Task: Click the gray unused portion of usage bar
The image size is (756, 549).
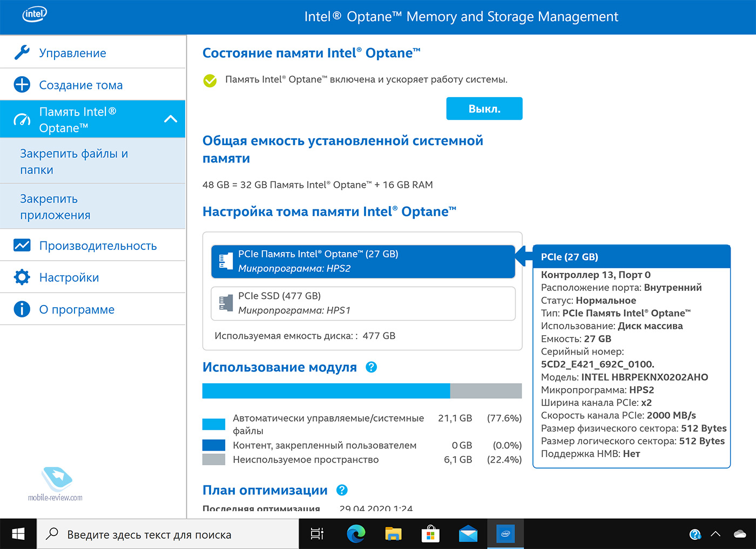Action: pyautogui.click(x=486, y=391)
